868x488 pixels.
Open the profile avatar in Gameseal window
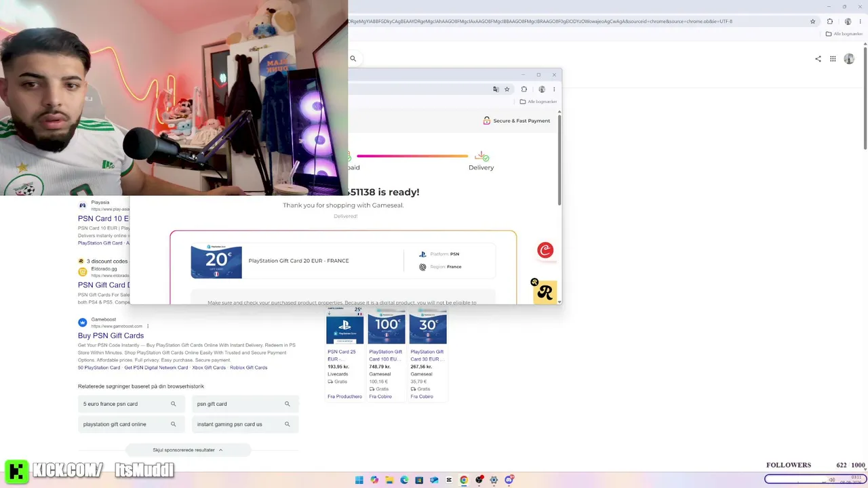coord(542,89)
